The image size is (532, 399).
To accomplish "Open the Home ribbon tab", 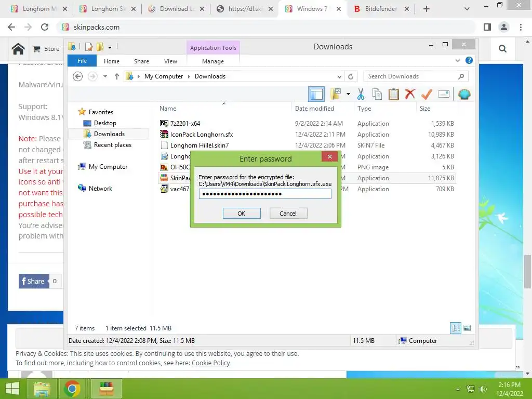I will tap(112, 61).
